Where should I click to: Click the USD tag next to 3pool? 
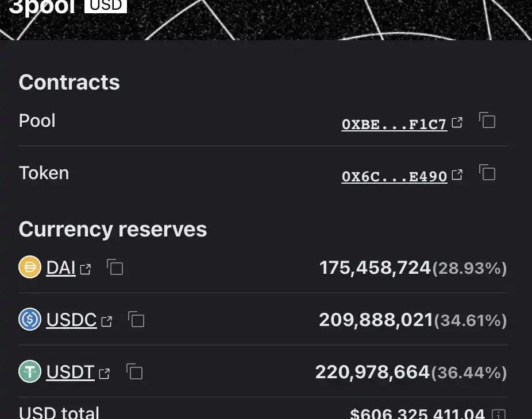tap(105, 6)
